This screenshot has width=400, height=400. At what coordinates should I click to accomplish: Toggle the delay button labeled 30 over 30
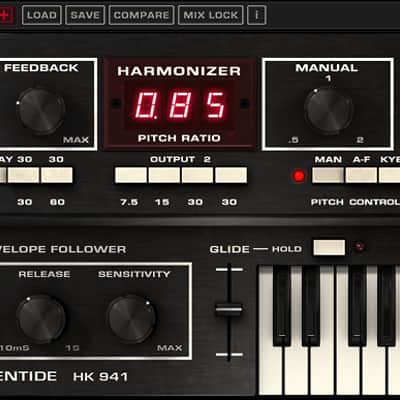pyautogui.click(x=23, y=175)
